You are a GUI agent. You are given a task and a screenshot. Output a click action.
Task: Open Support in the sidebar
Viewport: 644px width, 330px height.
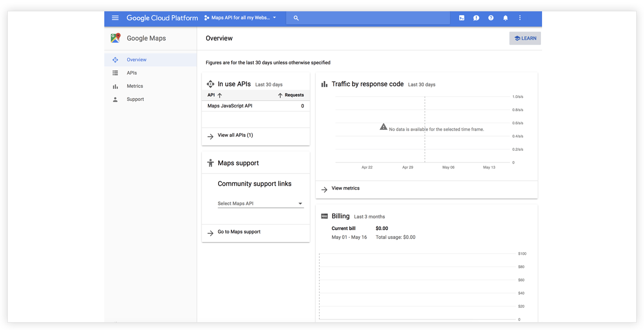(135, 99)
